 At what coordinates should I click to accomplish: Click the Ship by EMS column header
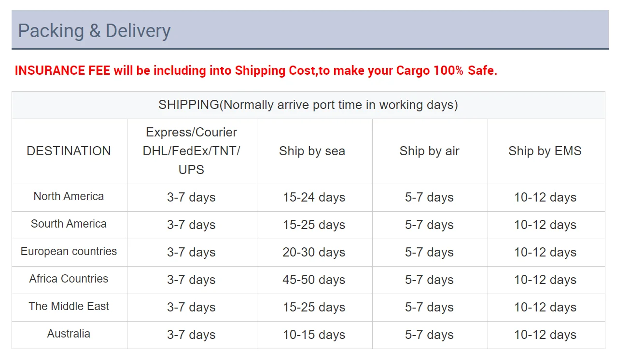[x=545, y=151]
